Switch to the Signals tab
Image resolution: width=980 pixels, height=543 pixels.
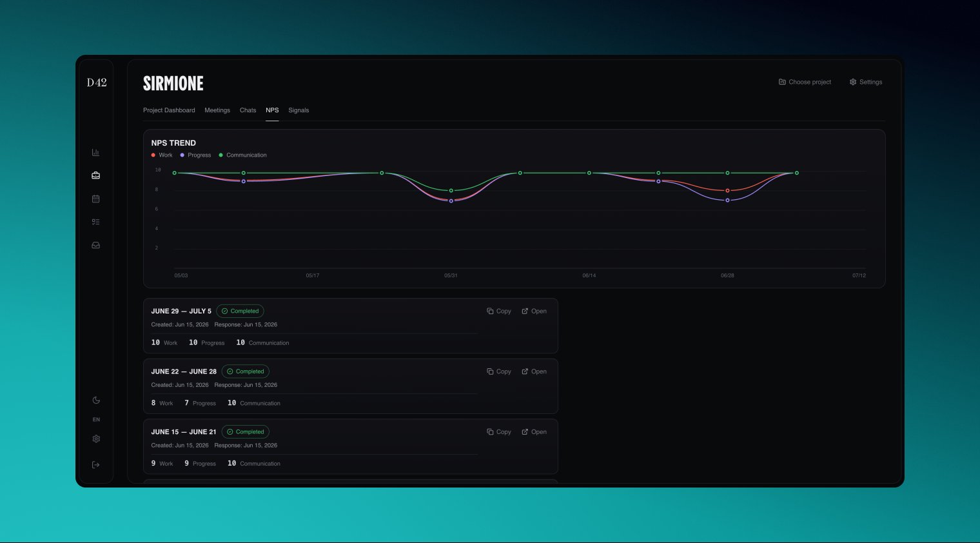click(x=299, y=110)
